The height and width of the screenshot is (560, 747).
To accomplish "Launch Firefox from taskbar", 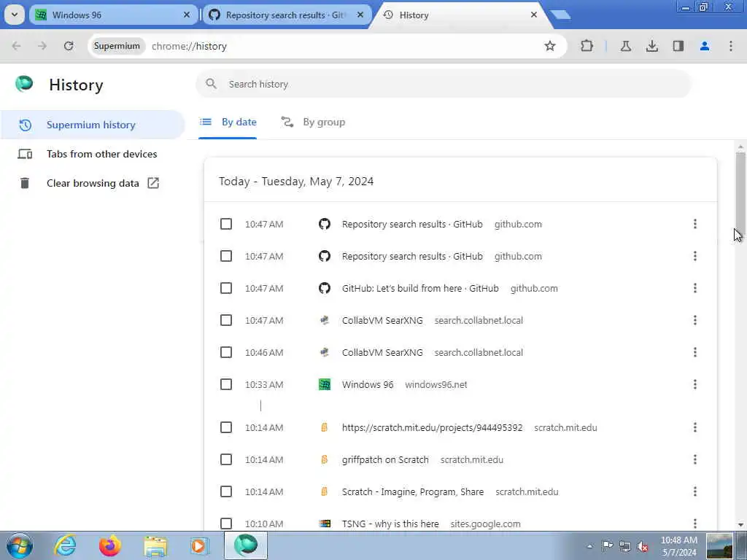I will click(x=110, y=545).
